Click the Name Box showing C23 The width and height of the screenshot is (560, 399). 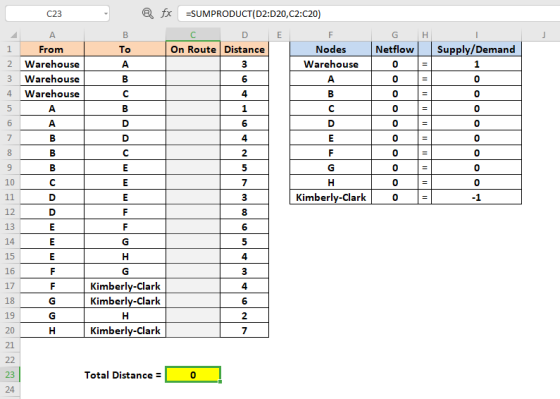54,14
